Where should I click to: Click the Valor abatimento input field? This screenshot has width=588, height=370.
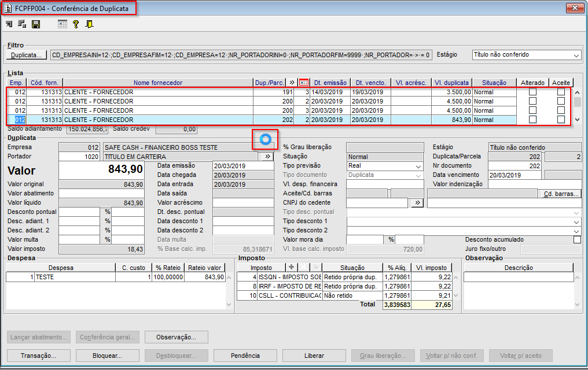[102, 194]
